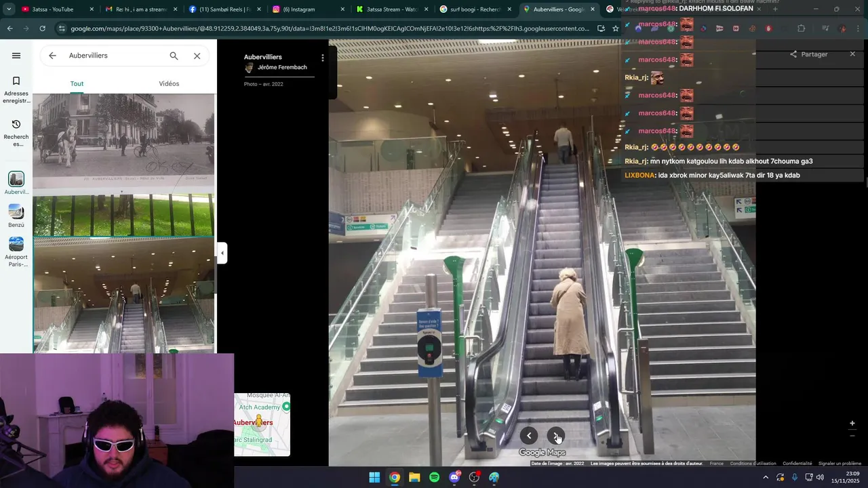Viewport: 868px width, 488px height.
Task: Go to the previous photo arrow
Action: (x=529, y=436)
